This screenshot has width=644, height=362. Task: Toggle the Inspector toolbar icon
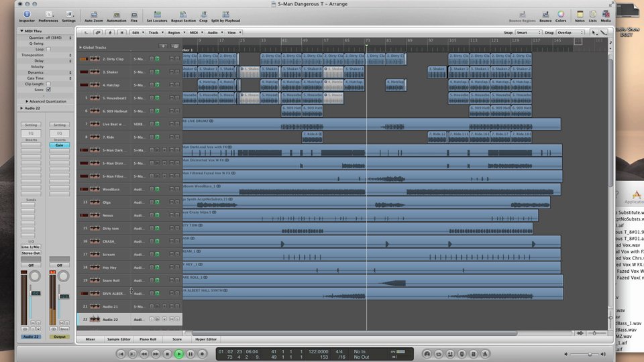[27, 15]
